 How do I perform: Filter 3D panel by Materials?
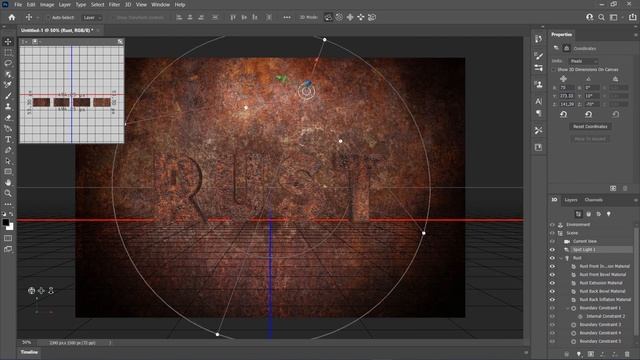coord(598,214)
